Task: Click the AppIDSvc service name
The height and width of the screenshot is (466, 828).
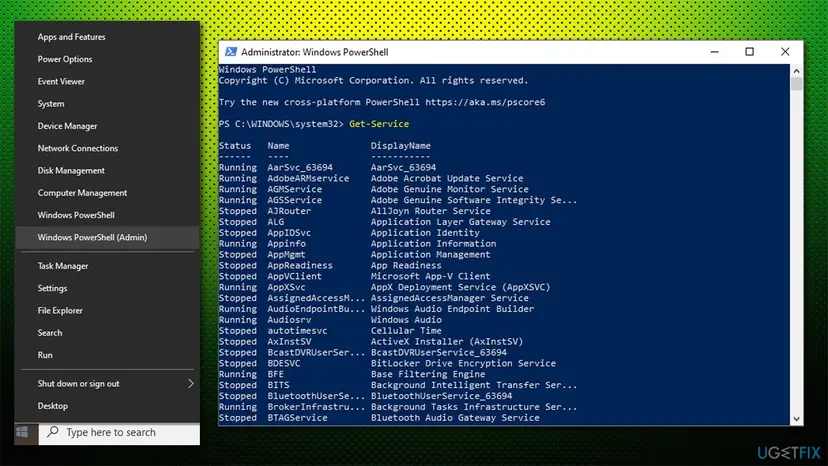Action: pyautogui.click(x=289, y=232)
